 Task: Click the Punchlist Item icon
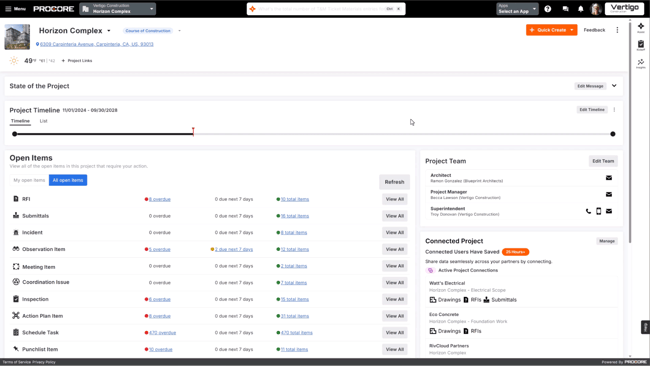(16, 349)
